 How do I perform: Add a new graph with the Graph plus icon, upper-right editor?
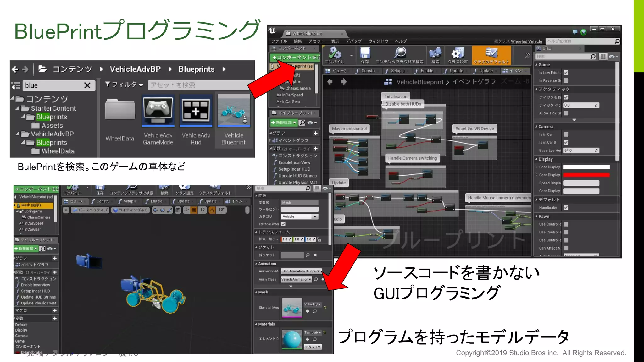tap(315, 133)
